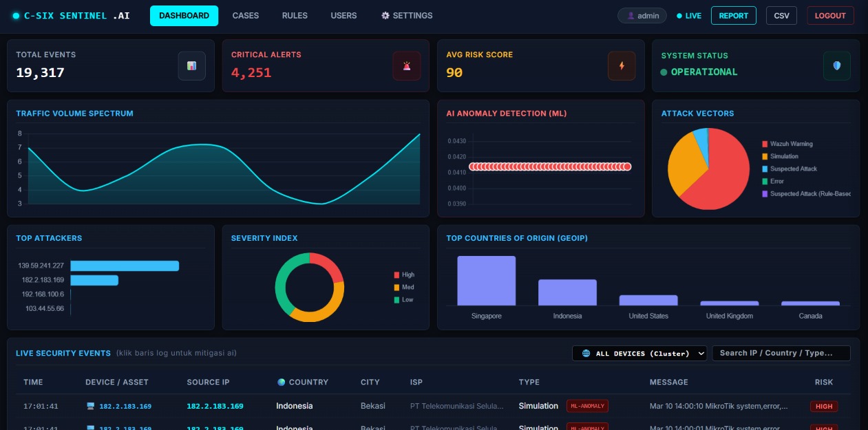Click the Risk column header
This screenshot has height=430, width=868.
(x=823, y=382)
